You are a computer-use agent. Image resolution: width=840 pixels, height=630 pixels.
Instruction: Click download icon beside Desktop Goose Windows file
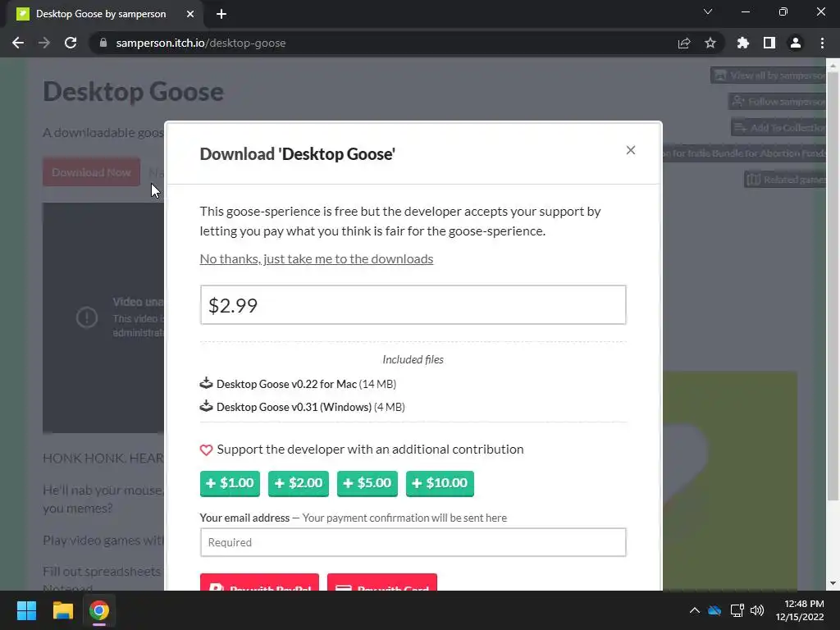point(206,406)
